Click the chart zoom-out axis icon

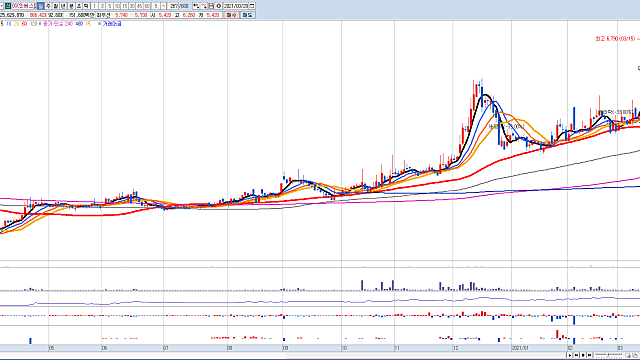click(x=196, y=6)
